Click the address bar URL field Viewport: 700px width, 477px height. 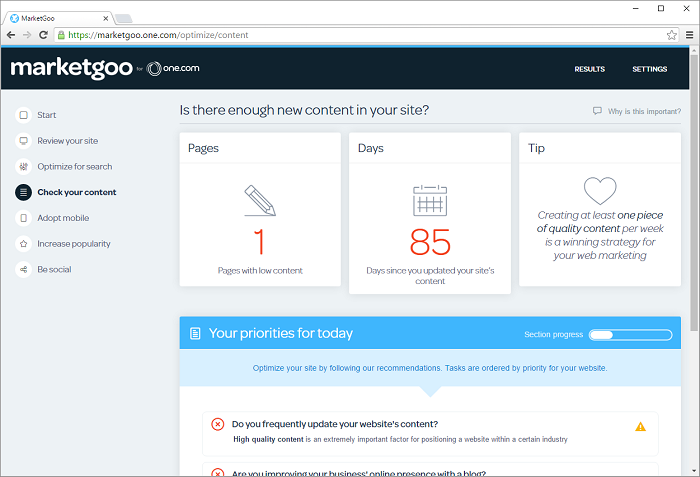[x=366, y=35]
